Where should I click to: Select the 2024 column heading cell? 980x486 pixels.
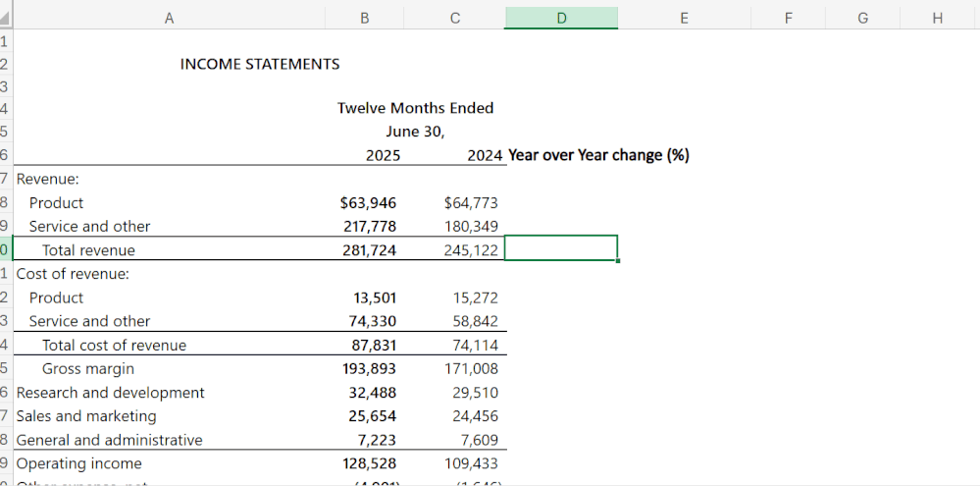(486, 155)
